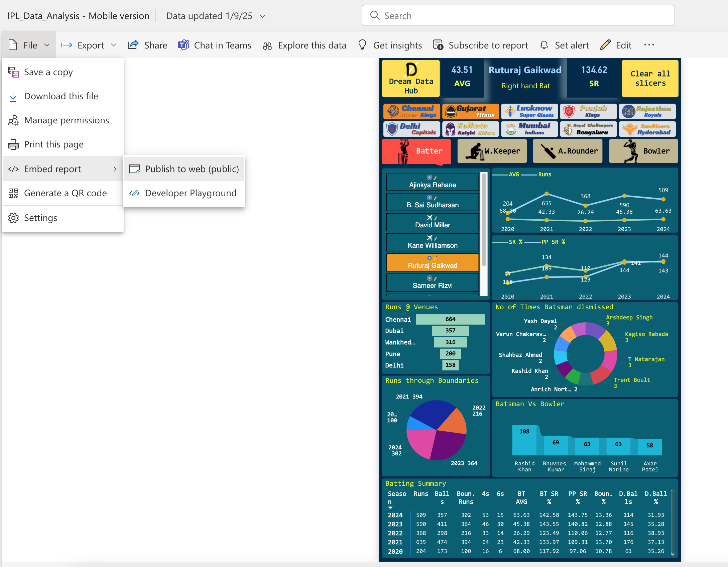
Task: Open Manage permissions
Action: click(x=63, y=120)
